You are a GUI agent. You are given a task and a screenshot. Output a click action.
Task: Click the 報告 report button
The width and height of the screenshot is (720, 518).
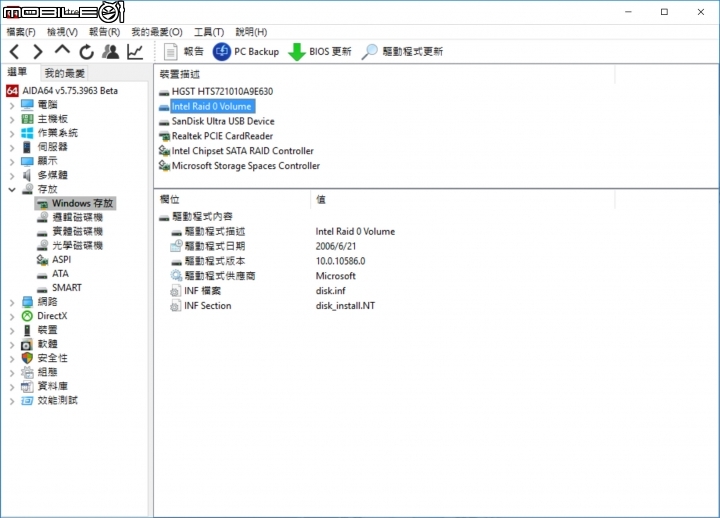[x=184, y=51]
